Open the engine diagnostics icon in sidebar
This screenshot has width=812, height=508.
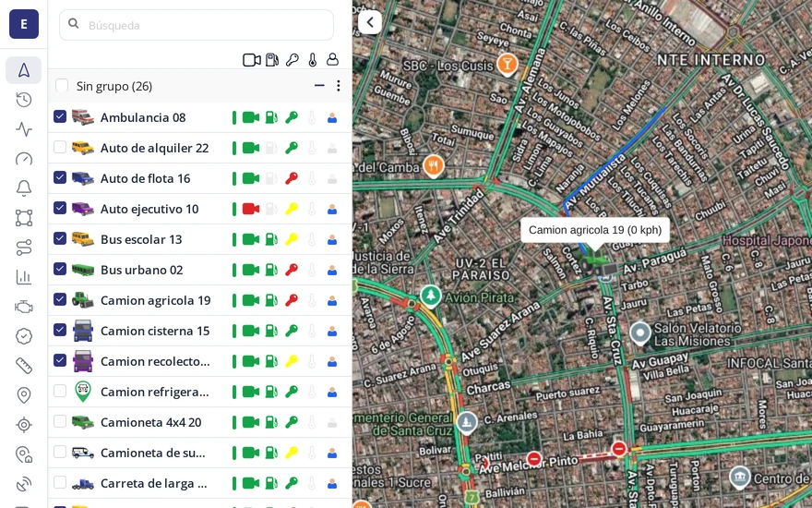(x=24, y=307)
